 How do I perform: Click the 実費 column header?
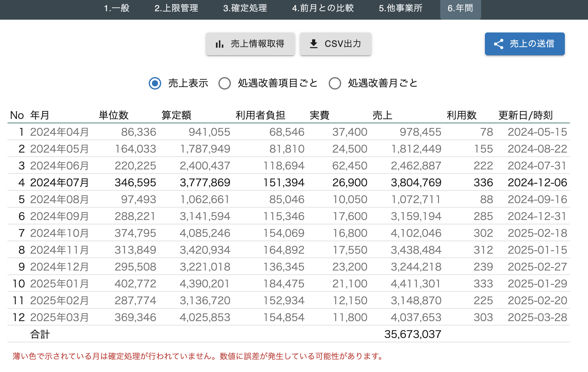[x=319, y=115]
